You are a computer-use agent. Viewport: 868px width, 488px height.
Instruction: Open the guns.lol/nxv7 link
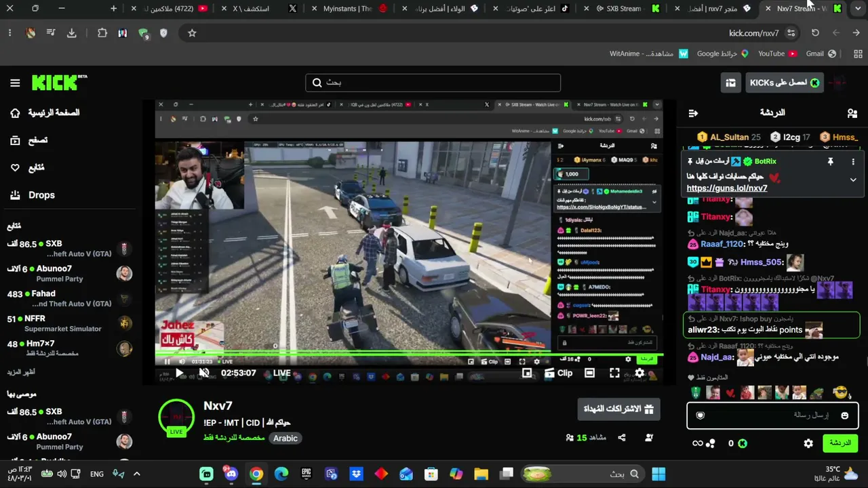pyautogui.click(x=727, y=188)
